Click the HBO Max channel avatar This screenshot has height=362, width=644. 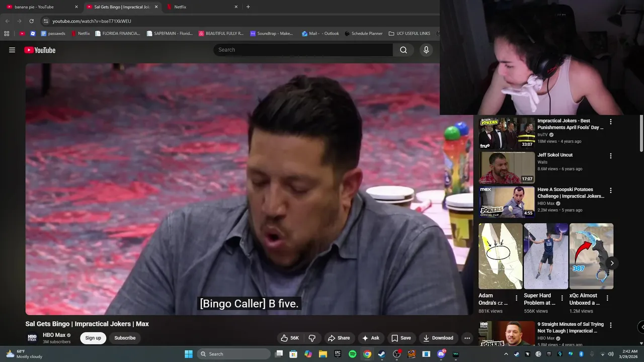pyautogui.click(x=32, y=338)
